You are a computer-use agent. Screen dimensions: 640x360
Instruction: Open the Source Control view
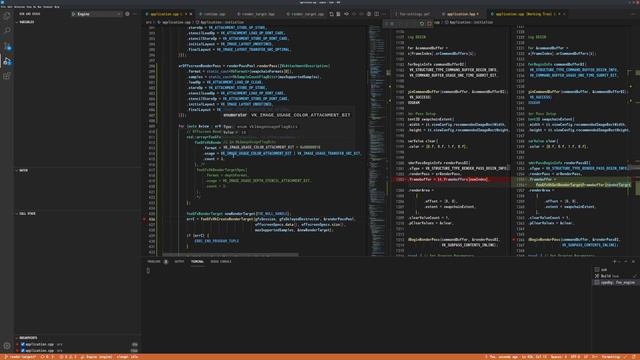tap(7, 47)
